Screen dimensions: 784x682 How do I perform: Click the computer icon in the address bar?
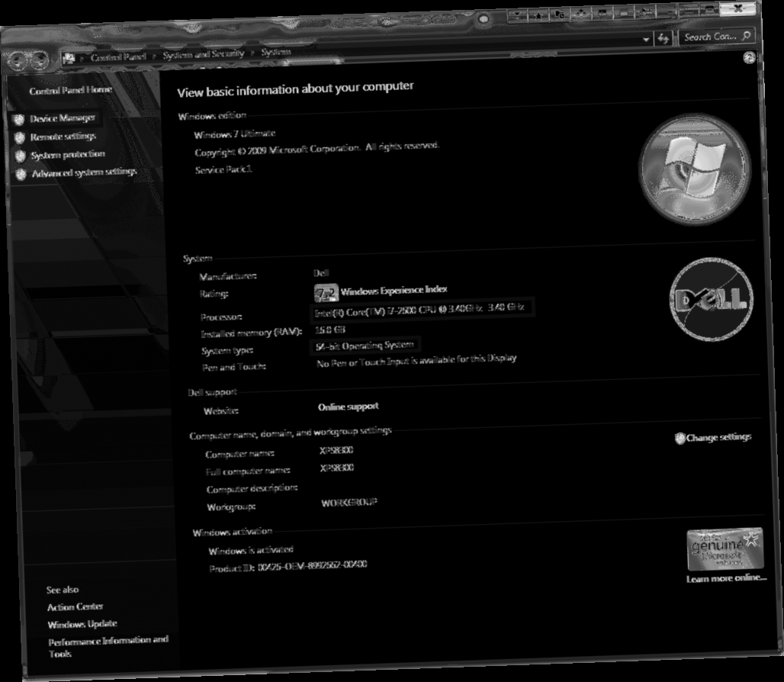[69, 59]
